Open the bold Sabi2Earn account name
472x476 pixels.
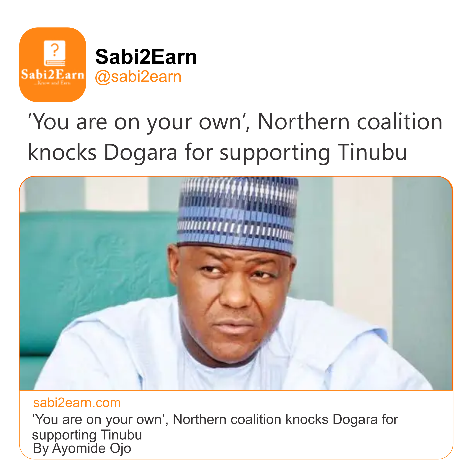(146, 57)
